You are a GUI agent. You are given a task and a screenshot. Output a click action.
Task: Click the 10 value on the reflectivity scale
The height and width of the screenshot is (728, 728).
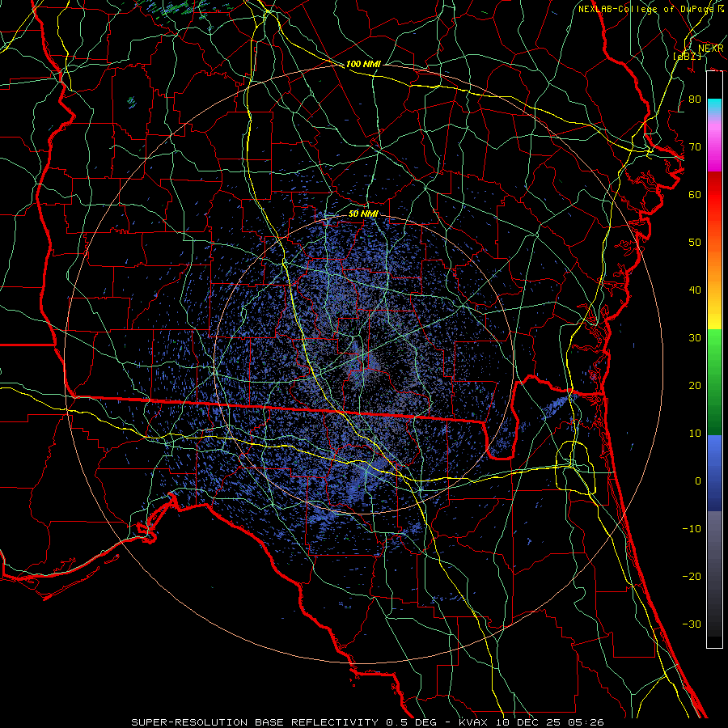click(x=695, y=434)
